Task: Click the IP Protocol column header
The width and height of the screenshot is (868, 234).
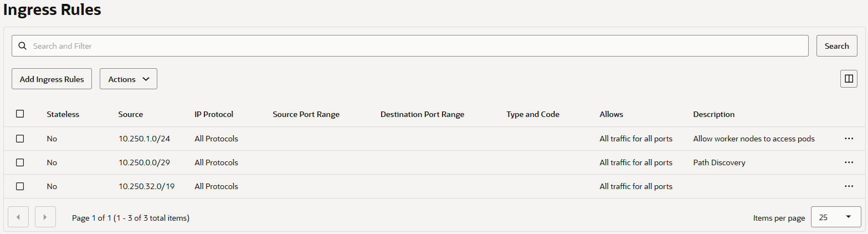Action: point(214,114)
